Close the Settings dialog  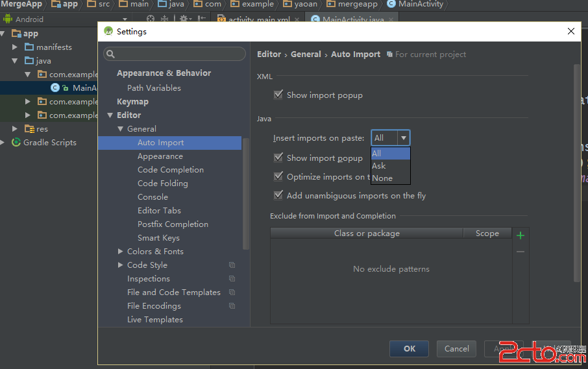point(571,31)
